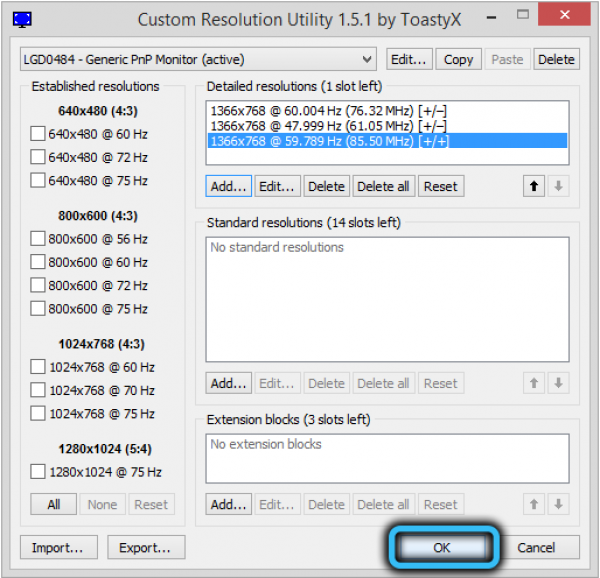Image resolution: width=600 pixels, height=578 pixels.
Task: Click down arrow in Standard resolutions section
Action: pos(558,383)
